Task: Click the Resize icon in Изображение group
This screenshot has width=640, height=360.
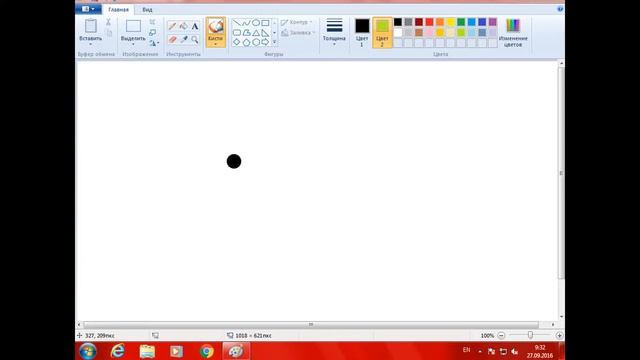Action: 152,33
